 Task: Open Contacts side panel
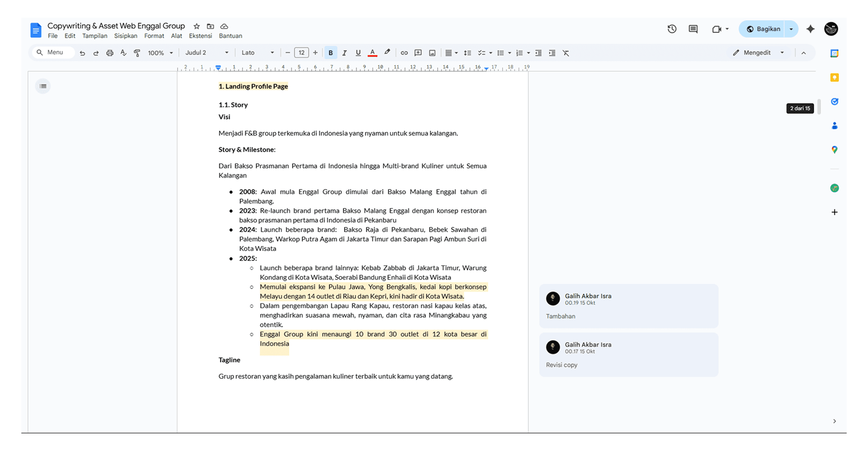(835, 126)
